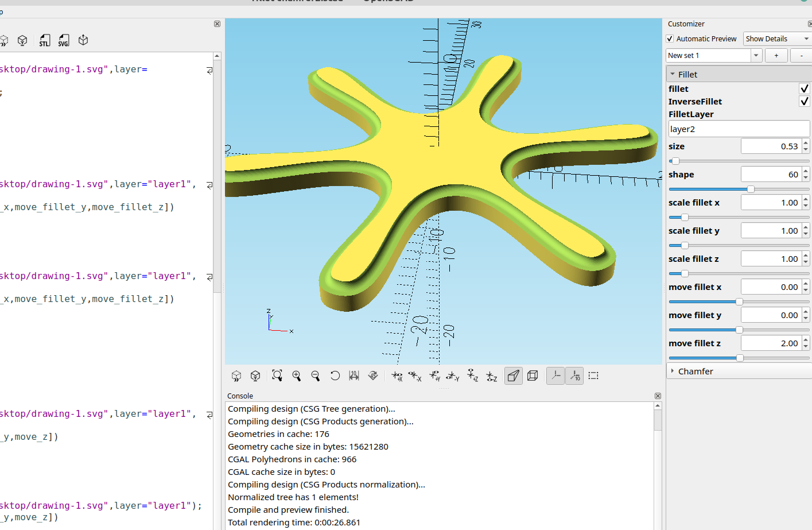
Task: View the model along the +Z axis
Action: (x=472, y=376)
